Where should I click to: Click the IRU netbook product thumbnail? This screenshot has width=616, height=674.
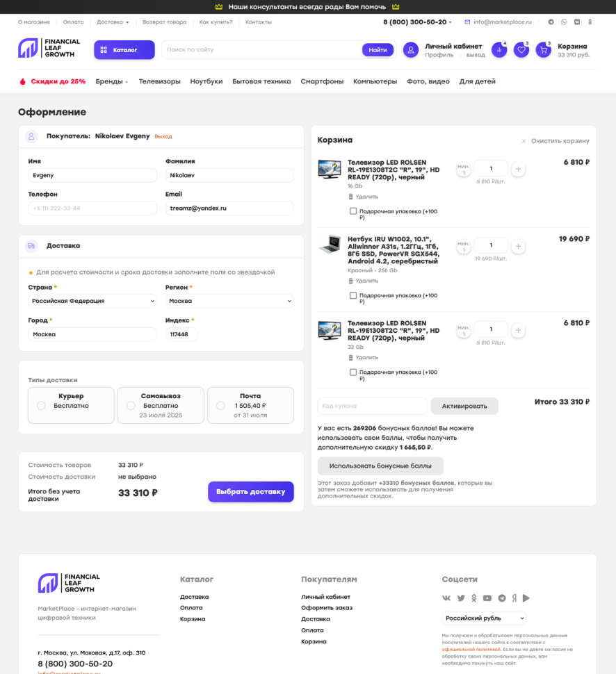click(x=330, y=245)
